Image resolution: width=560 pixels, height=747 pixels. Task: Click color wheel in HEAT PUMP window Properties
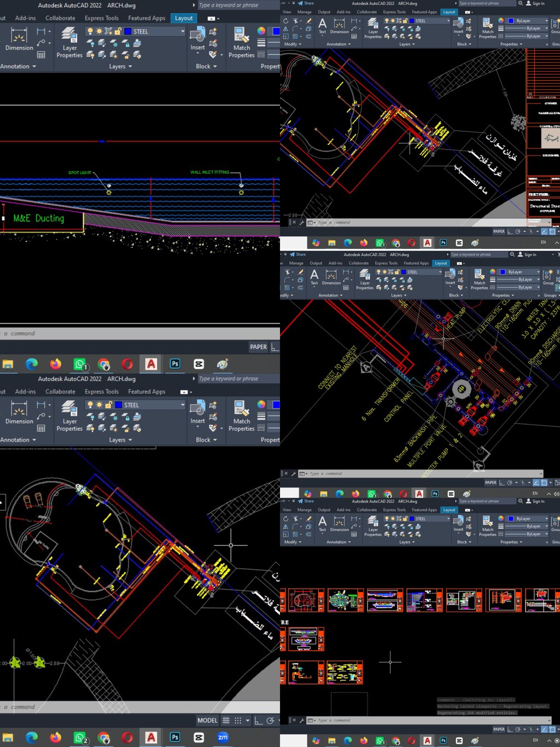[x=493, y=272]
